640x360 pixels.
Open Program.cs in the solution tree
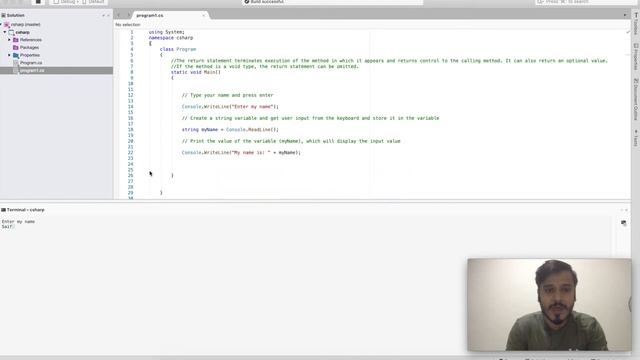[31, 63]
